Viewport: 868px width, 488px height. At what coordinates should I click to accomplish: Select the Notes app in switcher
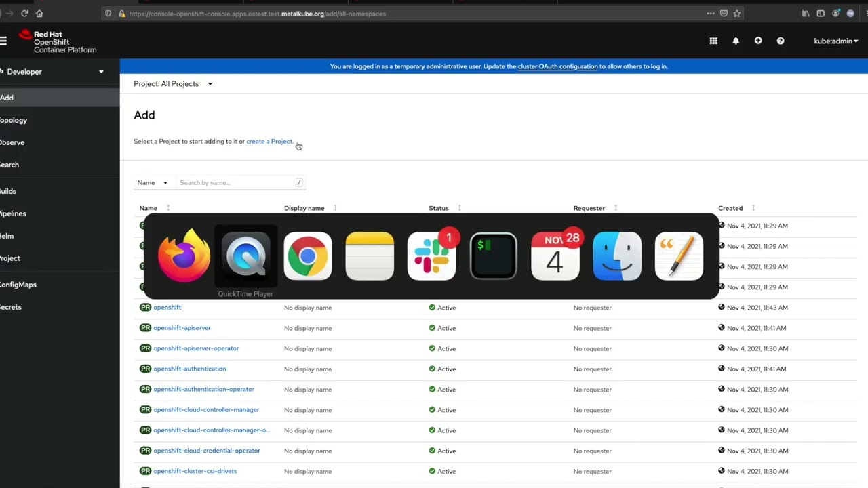click(370, 256)
